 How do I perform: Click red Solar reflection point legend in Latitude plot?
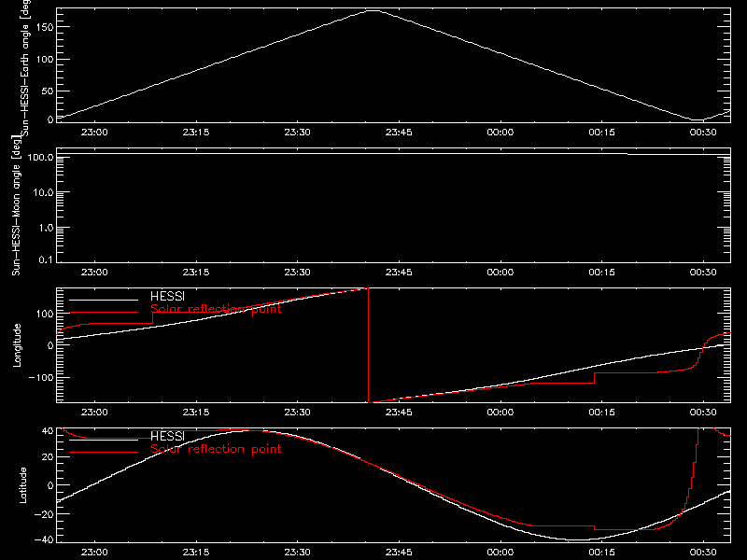(x=216, y=449)
